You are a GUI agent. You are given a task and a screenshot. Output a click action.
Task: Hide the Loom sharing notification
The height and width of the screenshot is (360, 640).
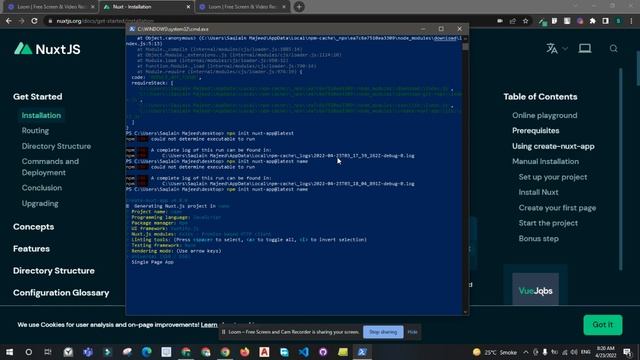pos(412,332)
